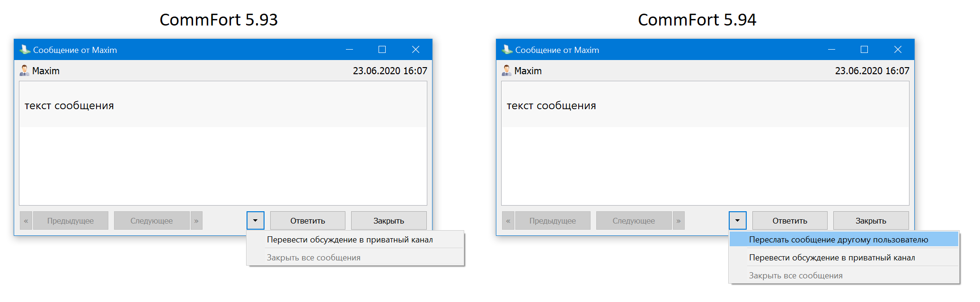Click 'Закрыть' button in 5.93 window
Image resolution: width=980 pixels, height=302 pixels.
tap(389, 220)
